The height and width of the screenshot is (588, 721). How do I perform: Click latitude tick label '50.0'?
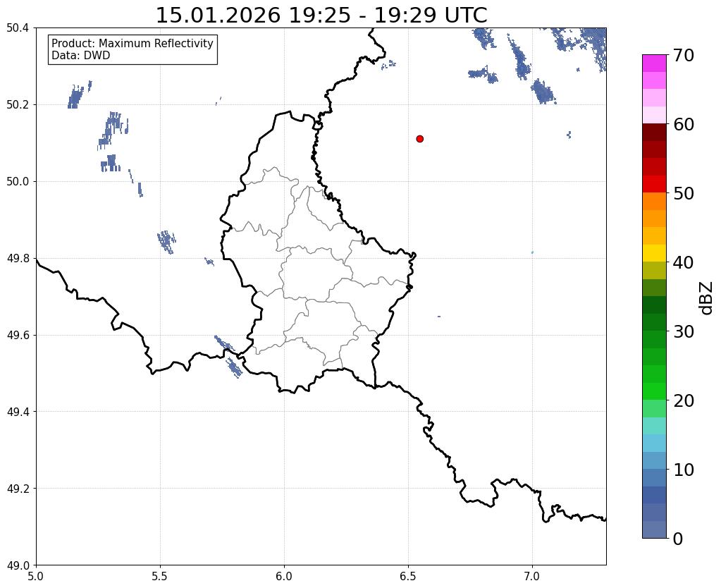coord(18,182)
